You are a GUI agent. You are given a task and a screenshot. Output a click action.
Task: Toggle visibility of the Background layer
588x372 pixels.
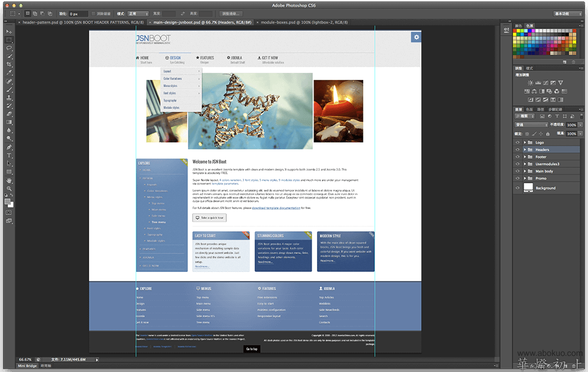point(517,188)
